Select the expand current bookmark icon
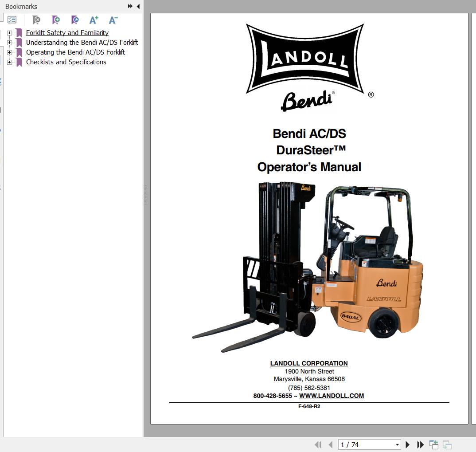 coord(75,20)
